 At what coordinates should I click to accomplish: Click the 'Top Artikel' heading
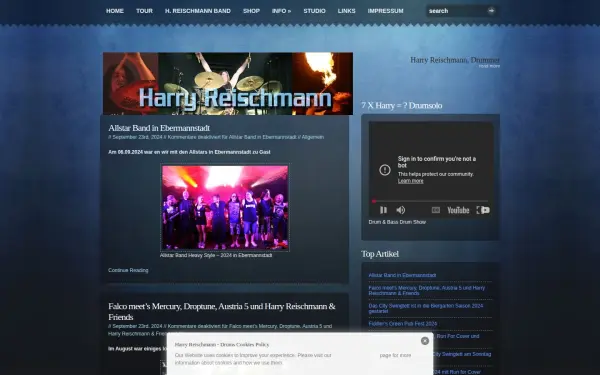pos(380,254)
